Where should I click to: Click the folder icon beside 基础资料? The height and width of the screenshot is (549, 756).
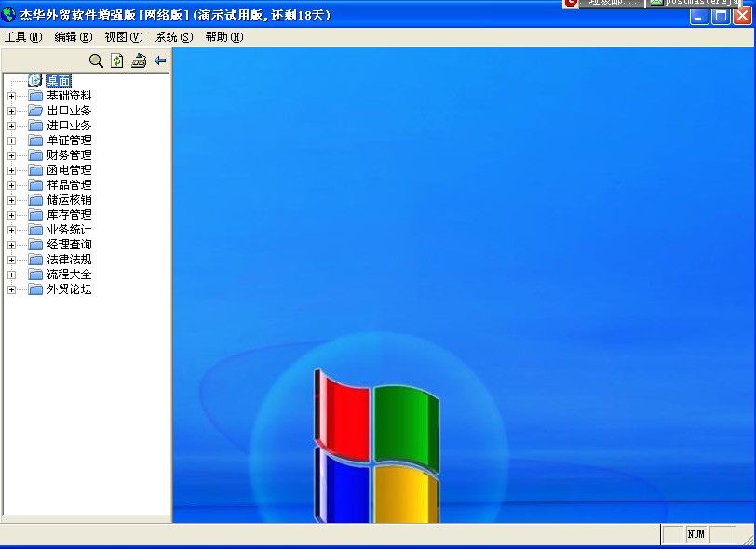pos(35,96)
